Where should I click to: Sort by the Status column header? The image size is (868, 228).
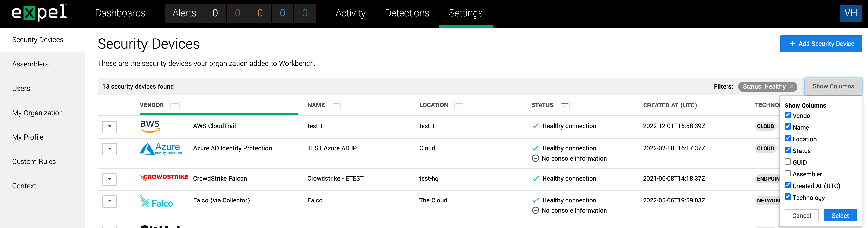542,105
